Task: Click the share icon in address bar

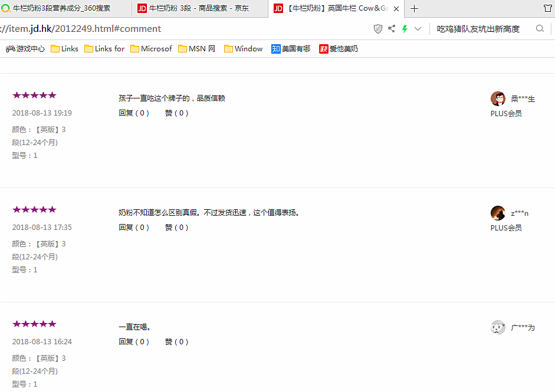Action: click(x=392, y=29)
